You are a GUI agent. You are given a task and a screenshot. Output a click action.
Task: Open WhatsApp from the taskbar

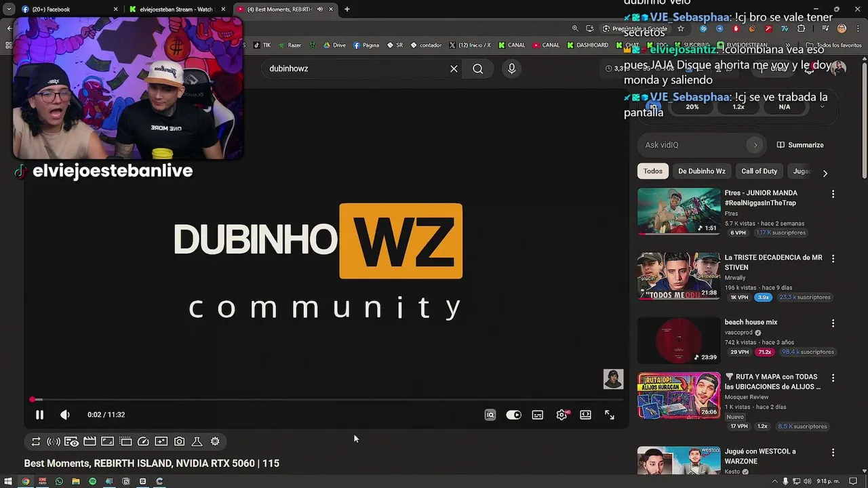(59, 481)
